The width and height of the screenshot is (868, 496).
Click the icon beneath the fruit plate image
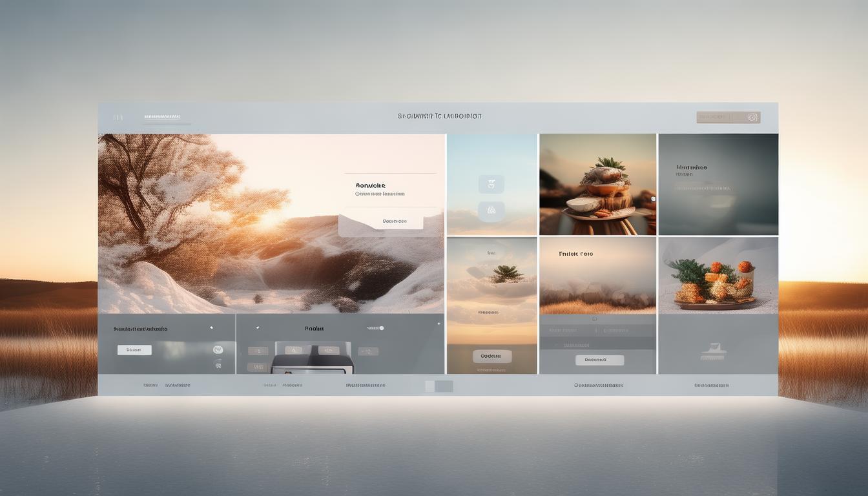713,354
